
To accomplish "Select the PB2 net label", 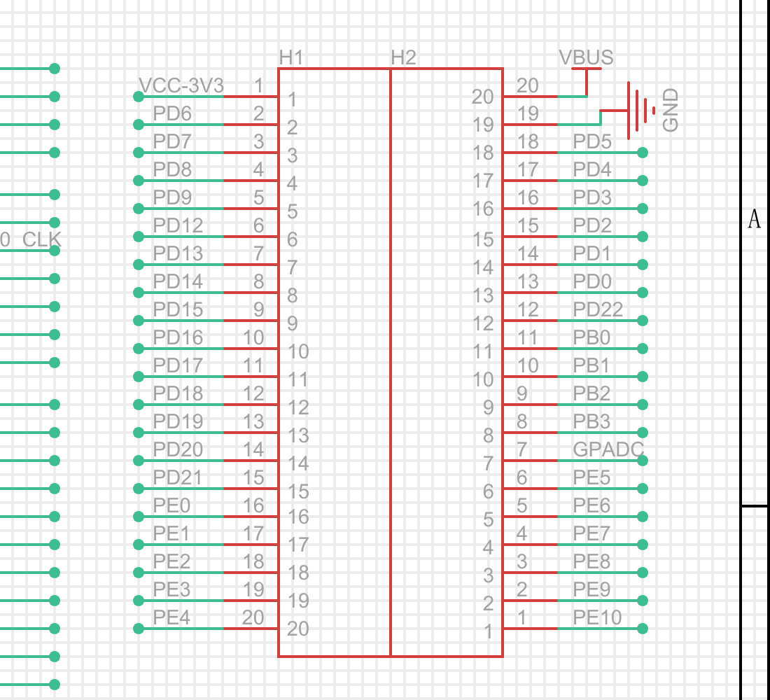I will click(591, 393).
